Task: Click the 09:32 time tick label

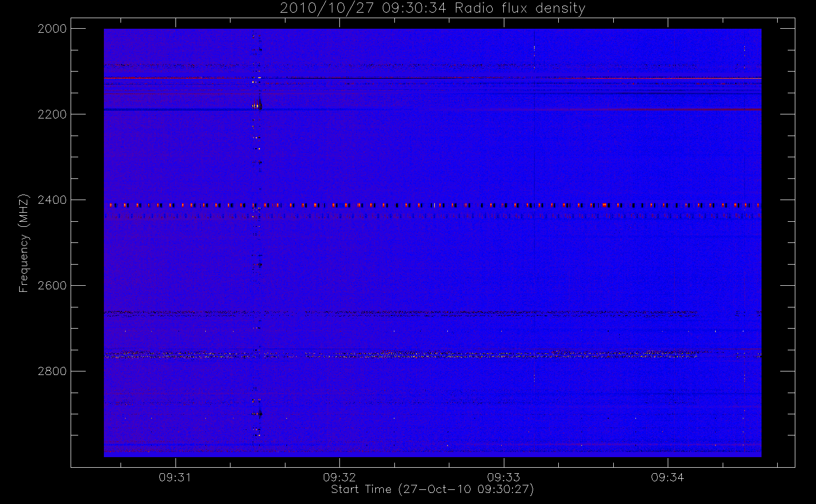Action: click(x=339, y=477)
